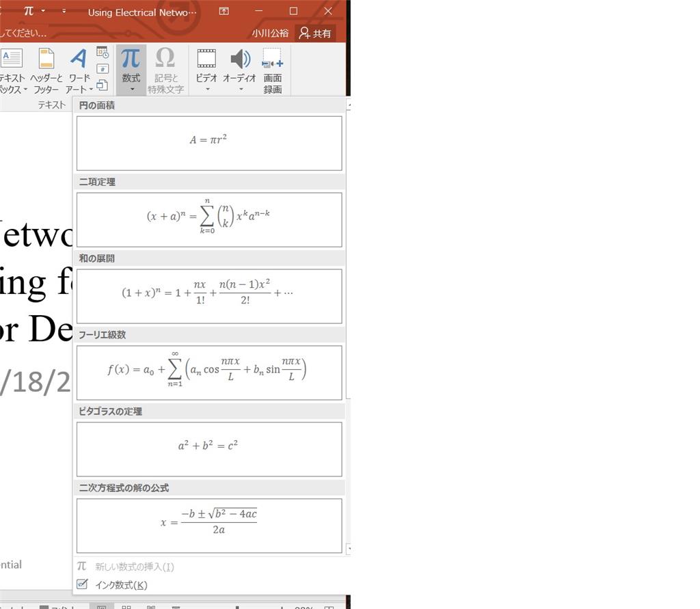Click the equation gallery scrollbar up arrow
Screen dimensions: 700x609
tap(349, 105)
